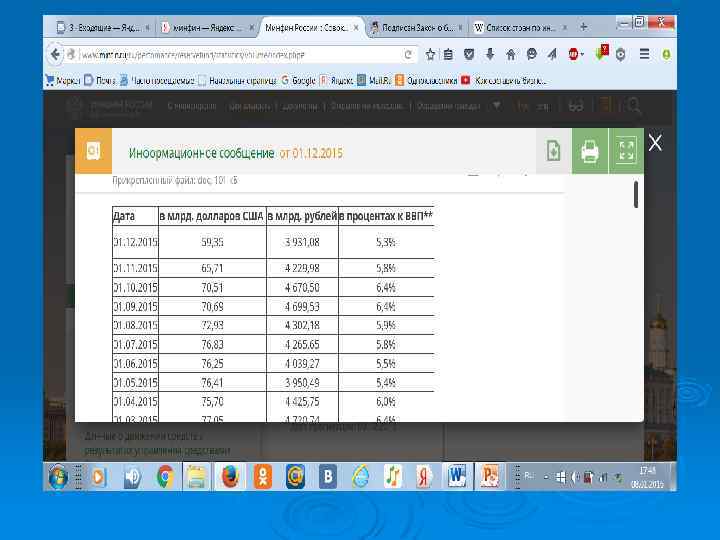Go back using the browser back arrow

[x=55, y=55]
